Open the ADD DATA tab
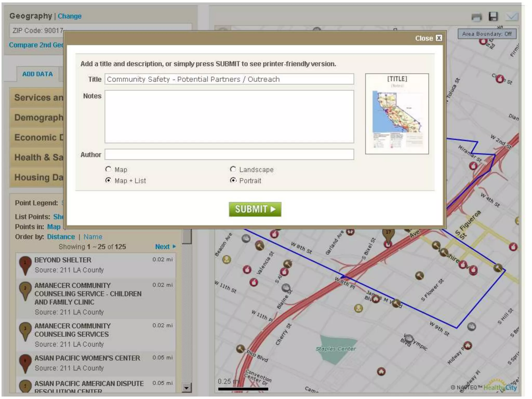This screenshot has width=532, height=399. tap(37, 74)
